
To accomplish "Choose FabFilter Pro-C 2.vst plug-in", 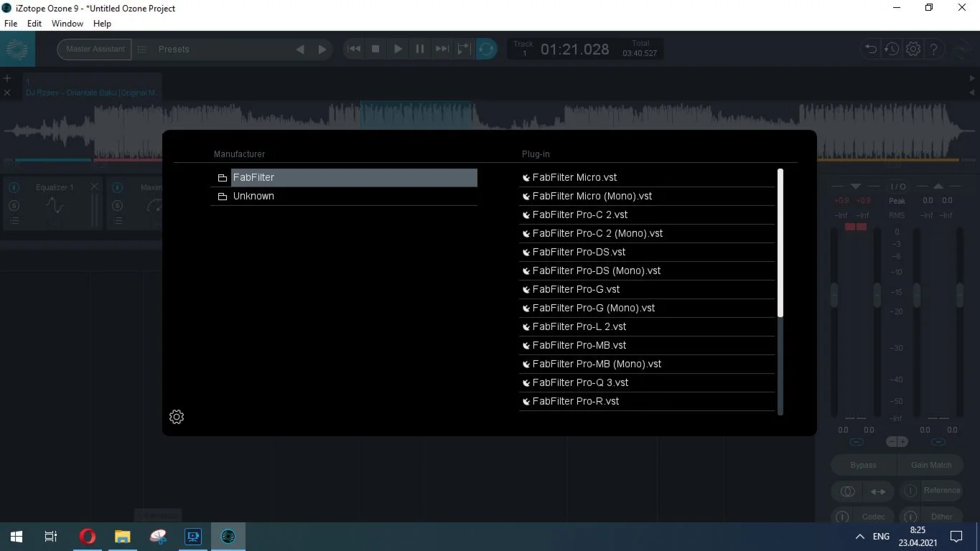I will pyautogui.click(x=647, y=215).
